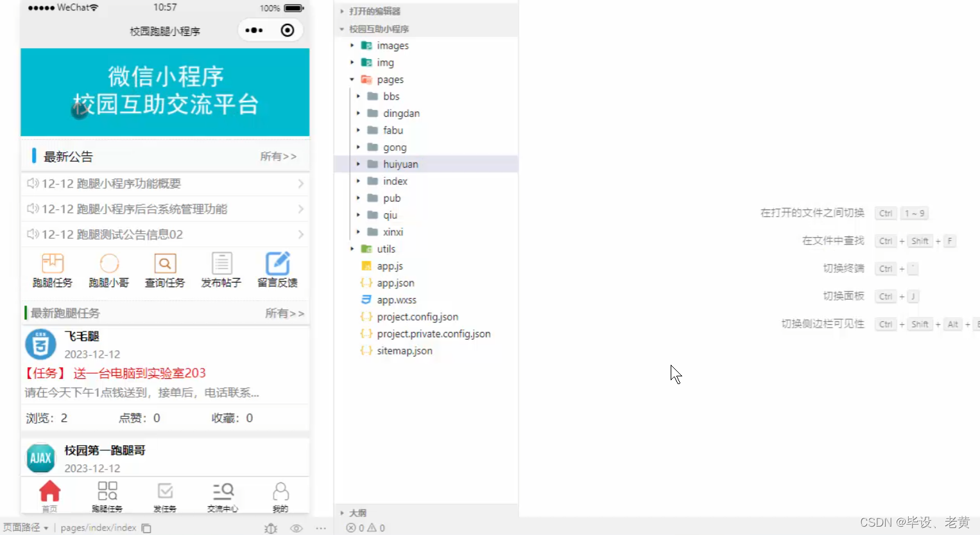The image size is (980, 535).
Task: Open 查询任务 search shortcut icon
Action: (x=165, y=263)
